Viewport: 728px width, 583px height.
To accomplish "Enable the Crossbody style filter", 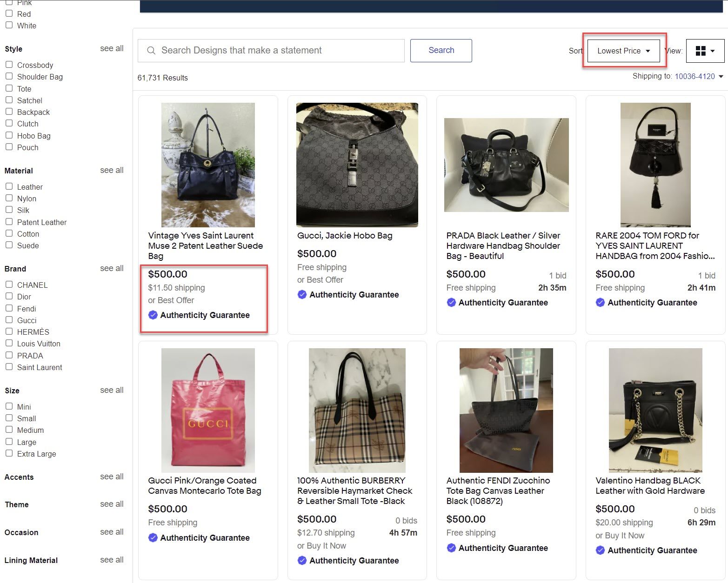I will 9,65.
